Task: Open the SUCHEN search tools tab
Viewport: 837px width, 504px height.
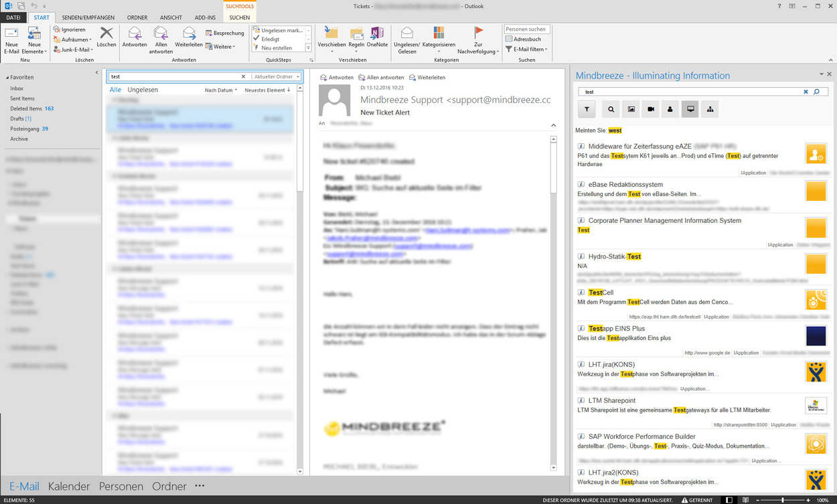Action: pos(239,17)
